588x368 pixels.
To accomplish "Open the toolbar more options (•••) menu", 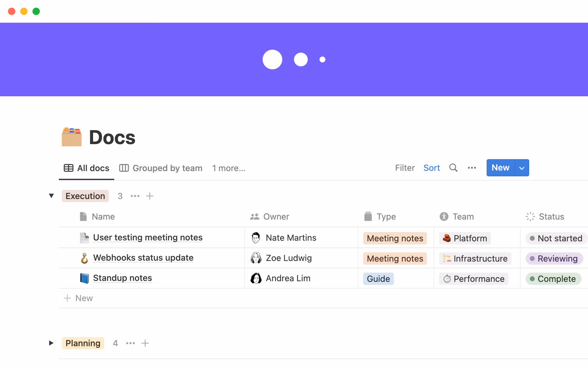I will pyautogui.click(x=472, y=168).
